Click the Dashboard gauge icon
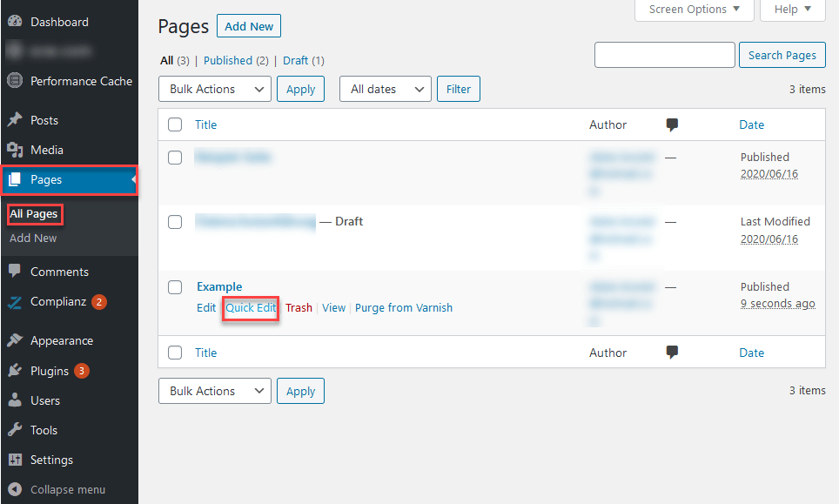Image resolution: width=839 pixels, height=504 pixels. click(x=15, y=22)
